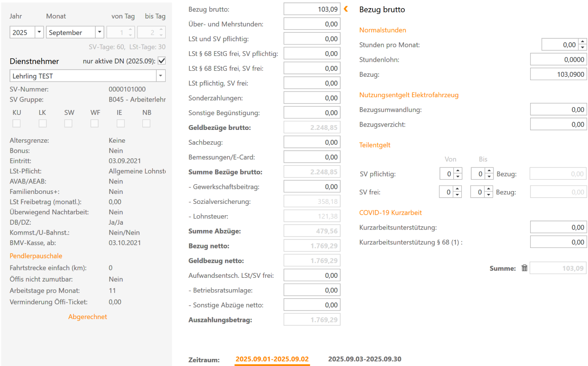Select the 2025.09.01-2025.09.02 period tab
Viewport: 588px width, 366px height.
click(x=272, y=359)
